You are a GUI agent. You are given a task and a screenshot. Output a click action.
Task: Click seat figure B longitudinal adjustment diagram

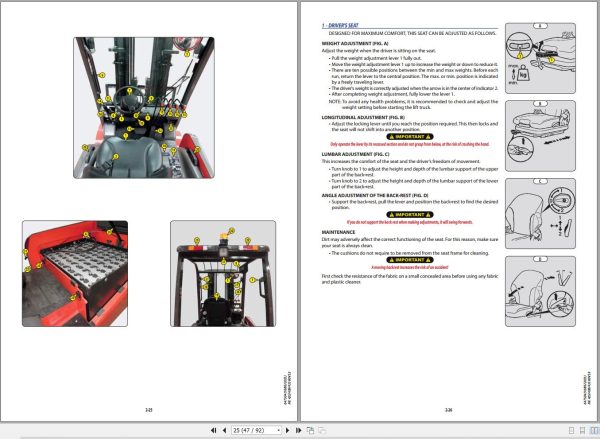click(540, 136)
